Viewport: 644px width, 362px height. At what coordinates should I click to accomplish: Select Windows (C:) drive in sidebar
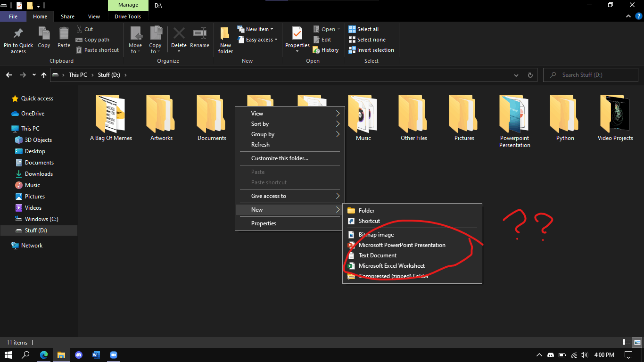pyautogui.click(x=41, y=219)
